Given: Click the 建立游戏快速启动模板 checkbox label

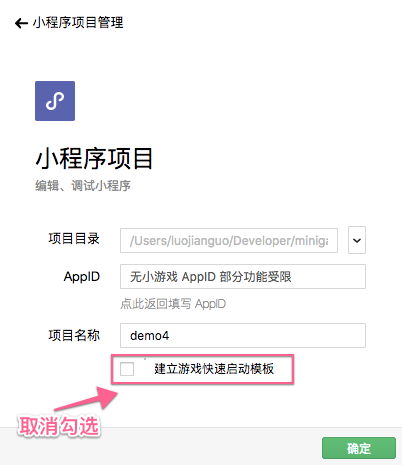Looking at the screenshot, I should [214, 369].
